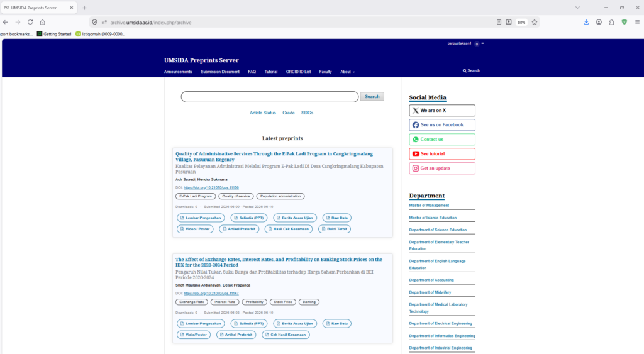The height and width of the screenshot is (354, 644).
Task: Open the extensions puzzle icon
Action: pyautogui.click(x=611, y=22)
